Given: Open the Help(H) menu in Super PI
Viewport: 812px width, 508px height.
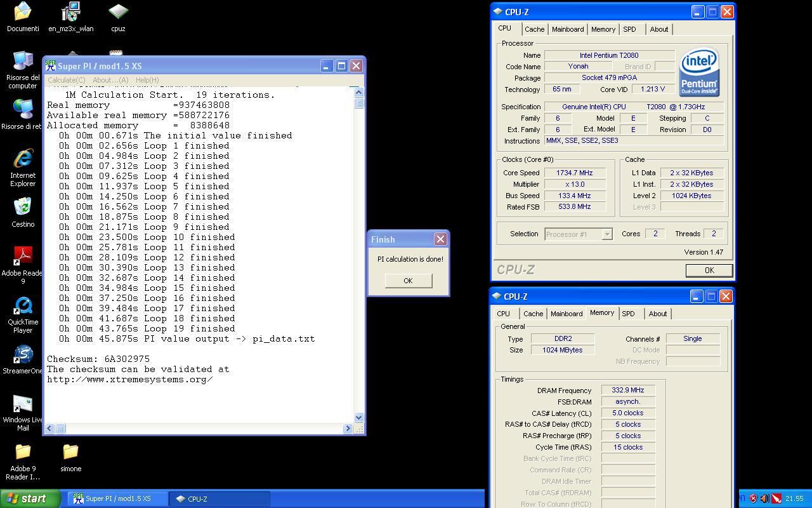Looking at the screenshot, I should (x=147, y=80).
